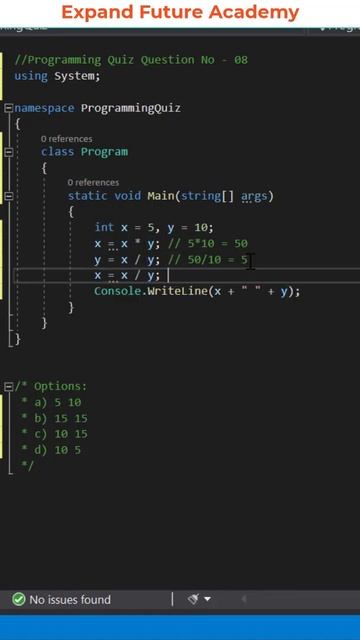Screen dimensions: 360x640
Task: Click the '// 5*10 = 50' comment
Action: (208, 244)
